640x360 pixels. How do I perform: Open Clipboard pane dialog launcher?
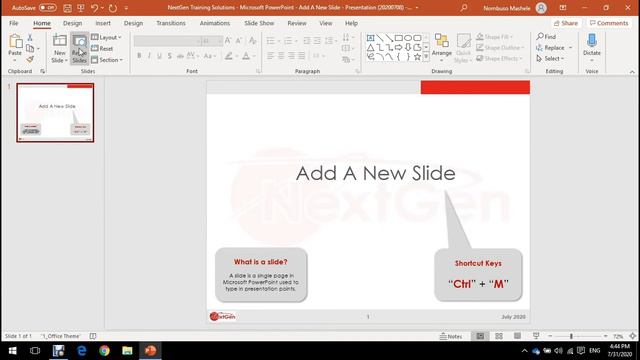pyautogui.click(x=42, y=71)
